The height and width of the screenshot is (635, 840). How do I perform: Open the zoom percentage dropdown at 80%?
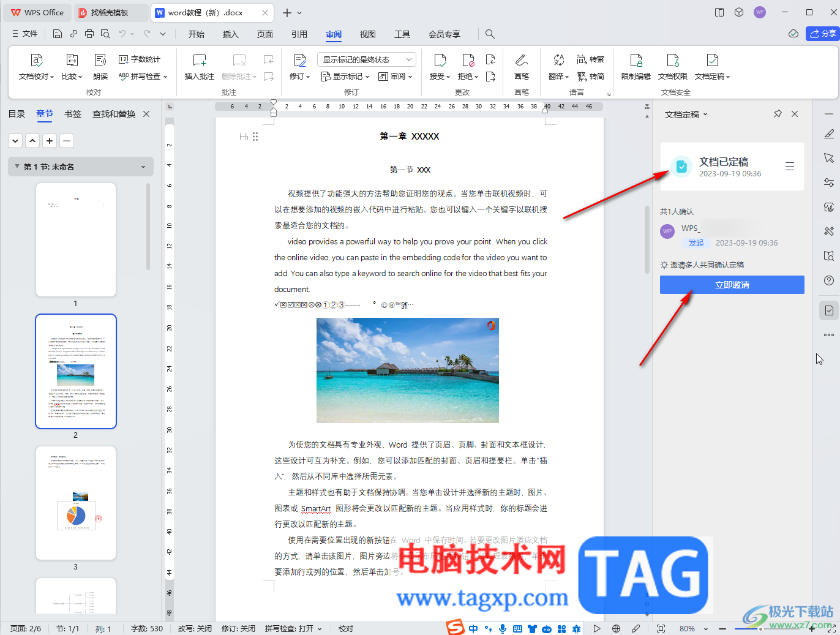click(706, 629)
